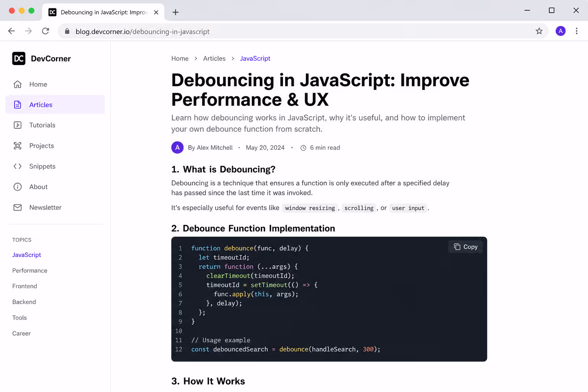The height and width of the screenshot is (392, 588).
Task: Click the TOPICS section label
Action: 22,240
